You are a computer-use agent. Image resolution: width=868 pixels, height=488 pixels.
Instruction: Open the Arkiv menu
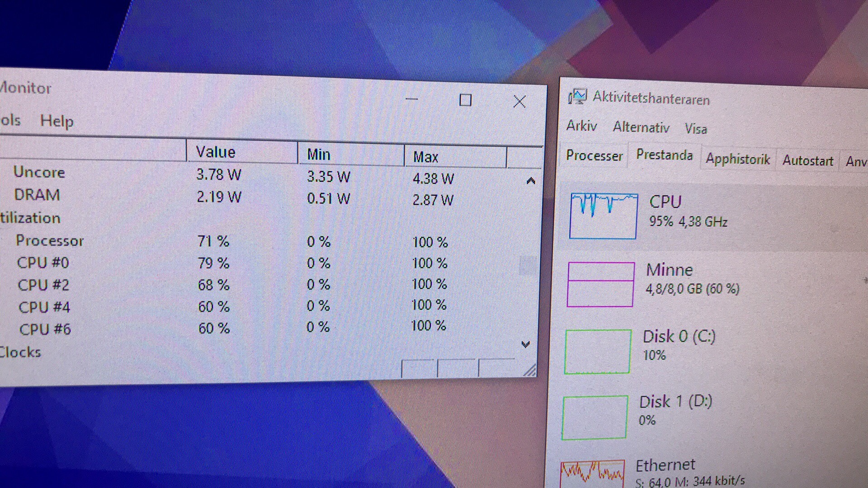(581, 126)
